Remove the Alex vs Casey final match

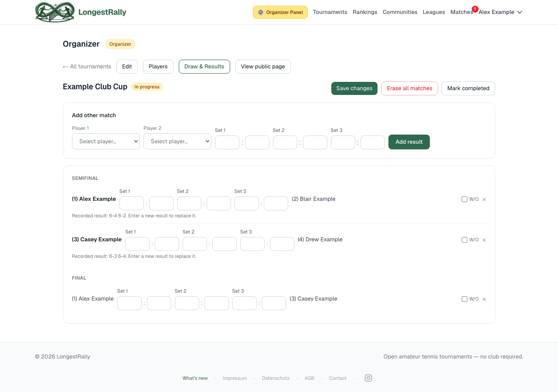pyautogui.click(x=484, y=299)
